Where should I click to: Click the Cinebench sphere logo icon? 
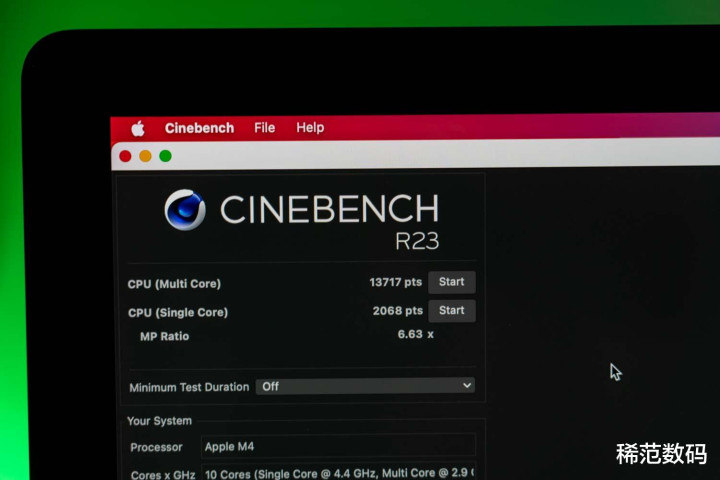click(185, 210)
